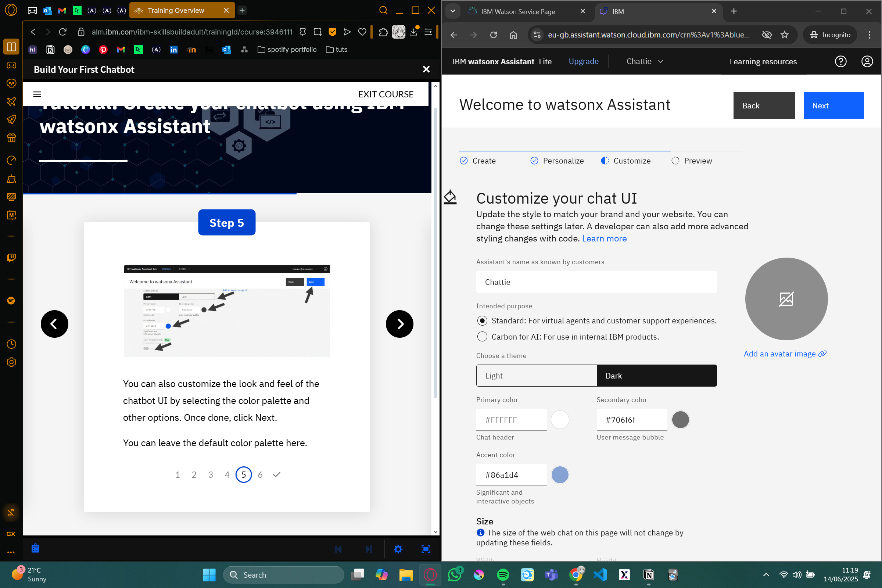Viewport: 882px width, 588px height.
Task: Select the Standard intended purpose option
Action: tap(482, 320)
